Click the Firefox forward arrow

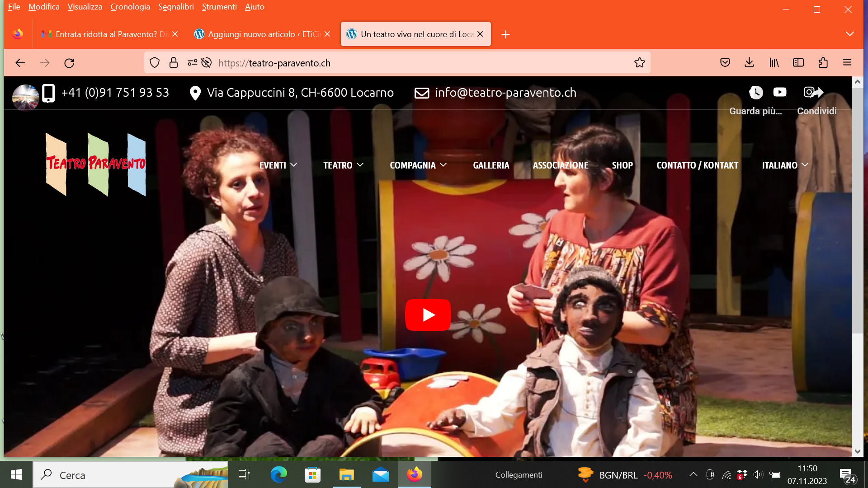pos(44,63)
